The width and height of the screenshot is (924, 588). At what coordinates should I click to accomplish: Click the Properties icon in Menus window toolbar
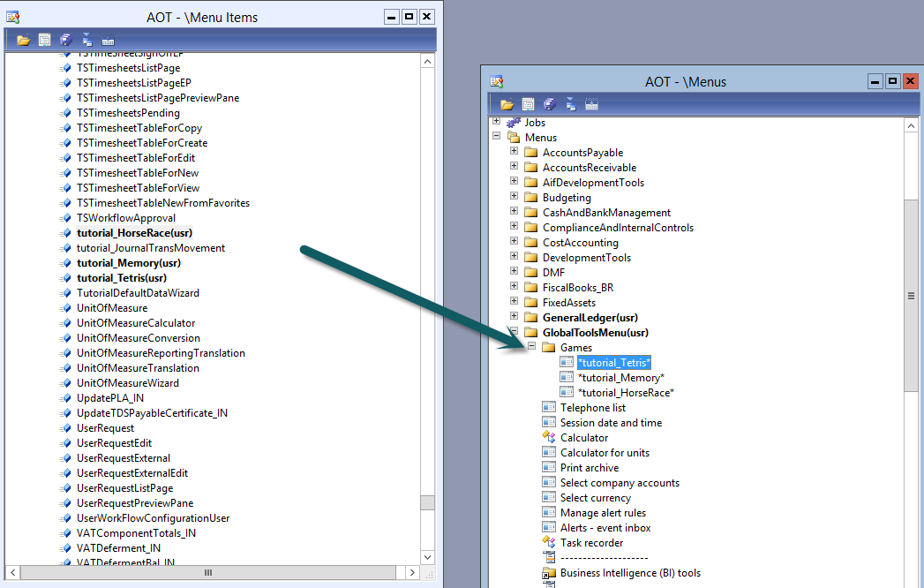pyautogui.click(x=528, y=104)
